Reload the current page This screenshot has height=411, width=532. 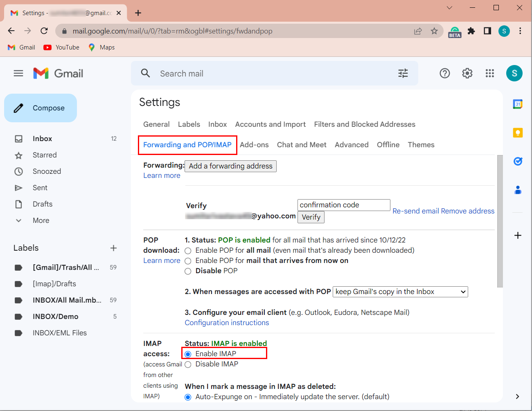pos(44,31)
